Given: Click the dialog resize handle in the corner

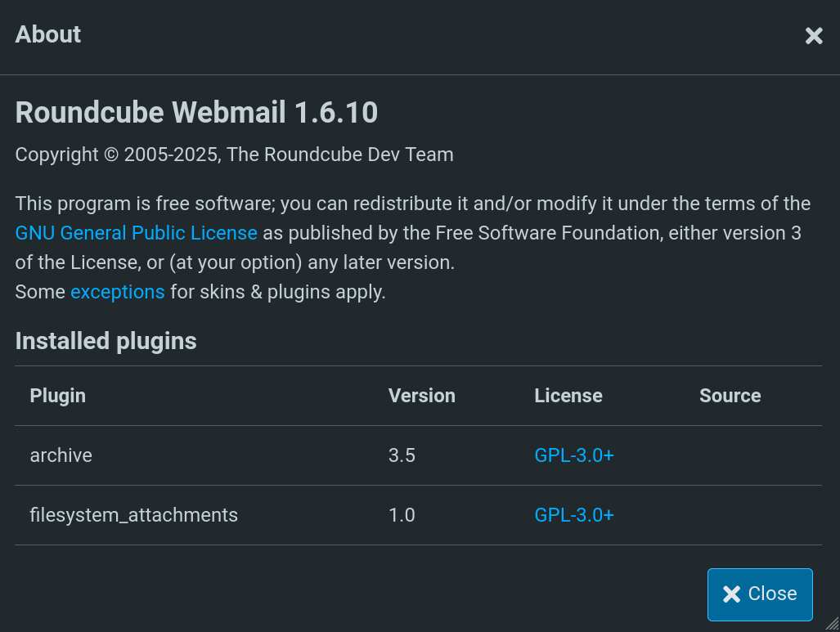Looking at the screenshot, I should point(832,624).
